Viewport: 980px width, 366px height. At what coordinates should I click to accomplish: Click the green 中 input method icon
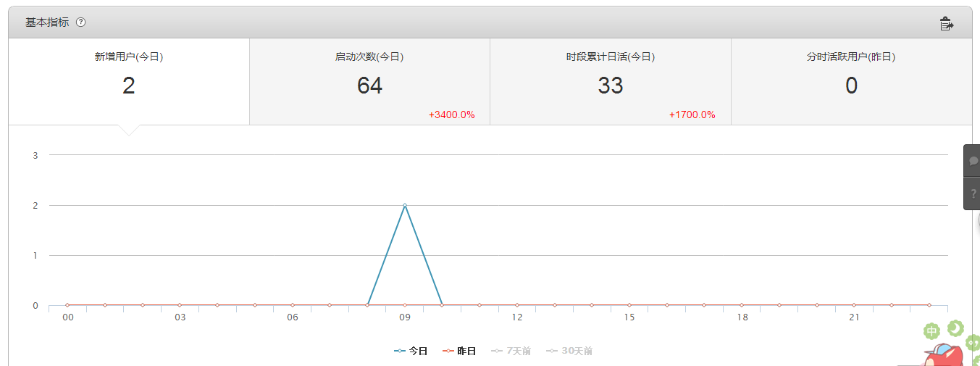932,332
